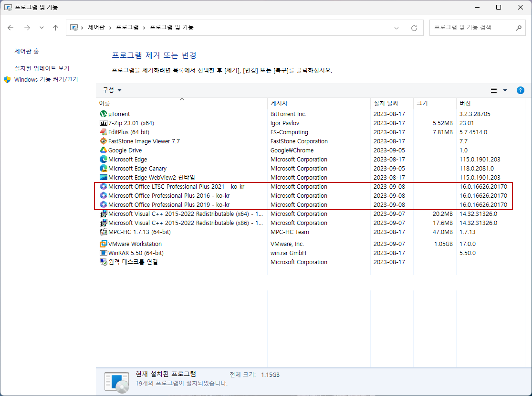The image size is (532, 396).
Task: Click the MPC-HC 1.7.13 icon
Action: point(104,232)
